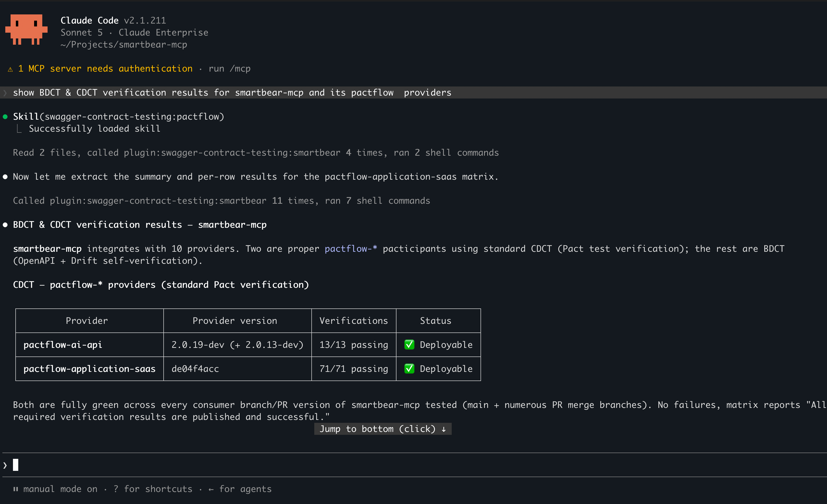
Task: Click the 'pactflow-application-saas' table cell
Action: pyautogui.click(x=89, y=369)
